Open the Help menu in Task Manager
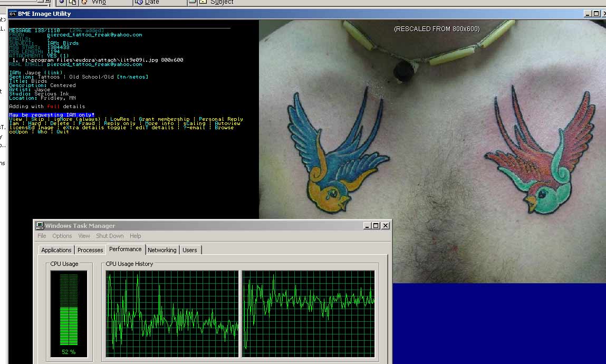The height and width of the screenshot is (364, 606). coord(136,236)
